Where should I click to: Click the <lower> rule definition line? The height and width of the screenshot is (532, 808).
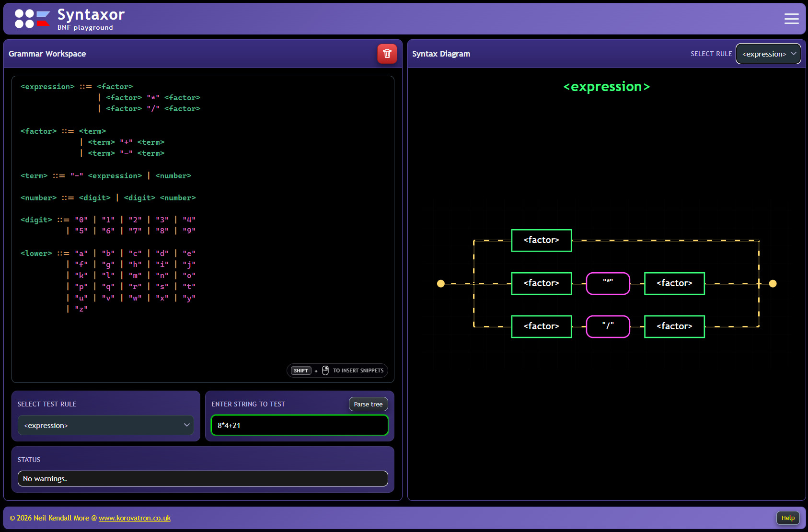[108, 254]
